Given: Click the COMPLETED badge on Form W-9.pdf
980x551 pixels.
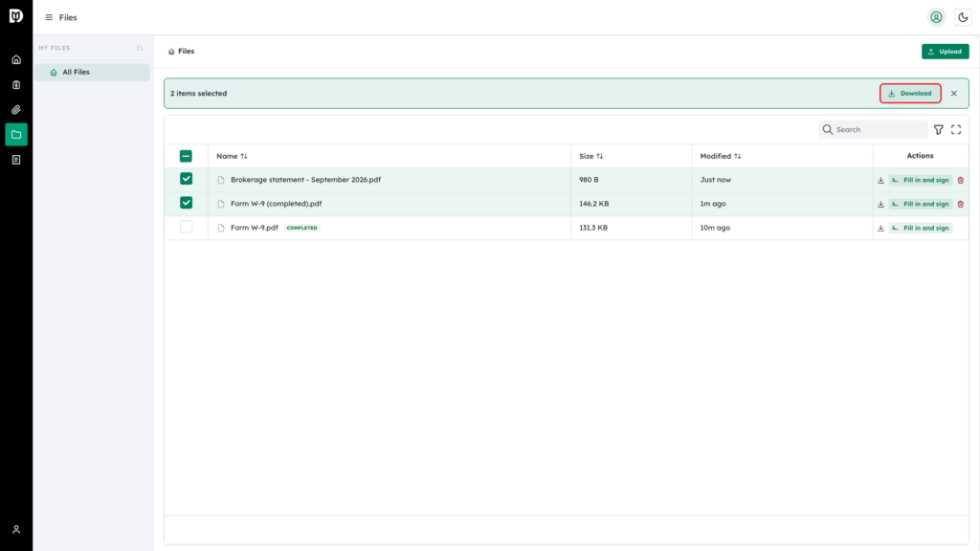Looking at the screenshot, I should pyautogui.click(x=301, y=228).
